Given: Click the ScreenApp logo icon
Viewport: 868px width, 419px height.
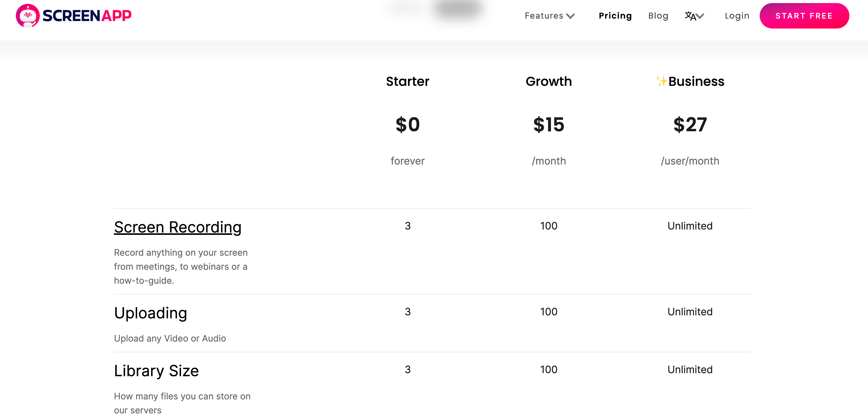Looking at the screenshot, I should pos(28,15).
